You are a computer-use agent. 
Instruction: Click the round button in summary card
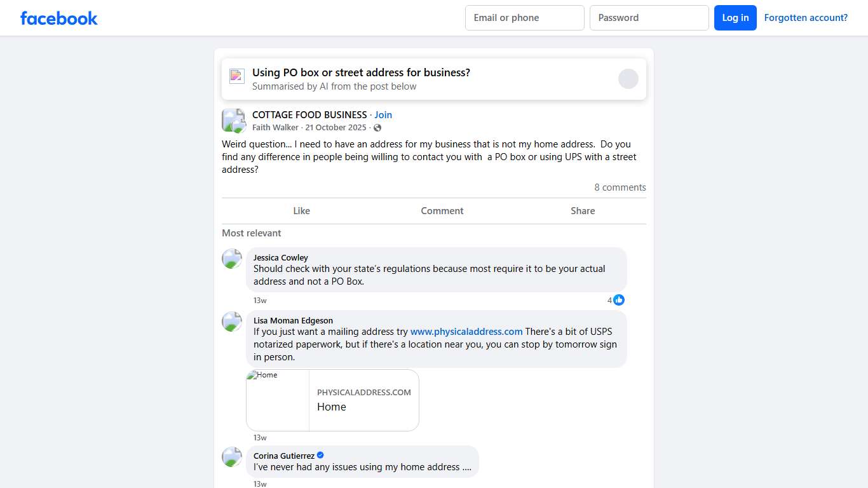pos(628,79)
